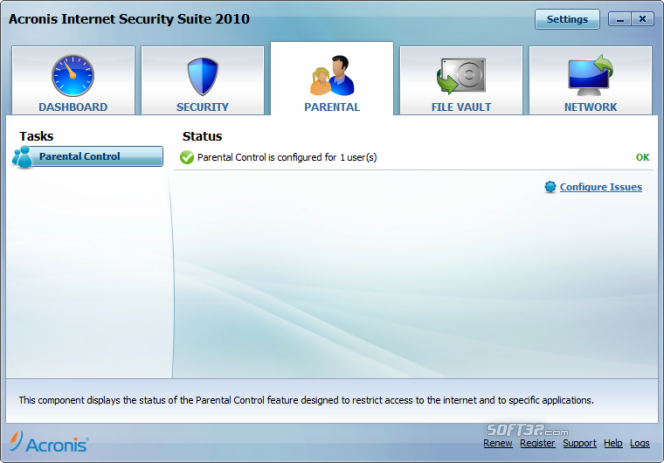Screen dimensions: 664x463
Task: Open the NETWORK tab label
Action: tap(590, 107)
